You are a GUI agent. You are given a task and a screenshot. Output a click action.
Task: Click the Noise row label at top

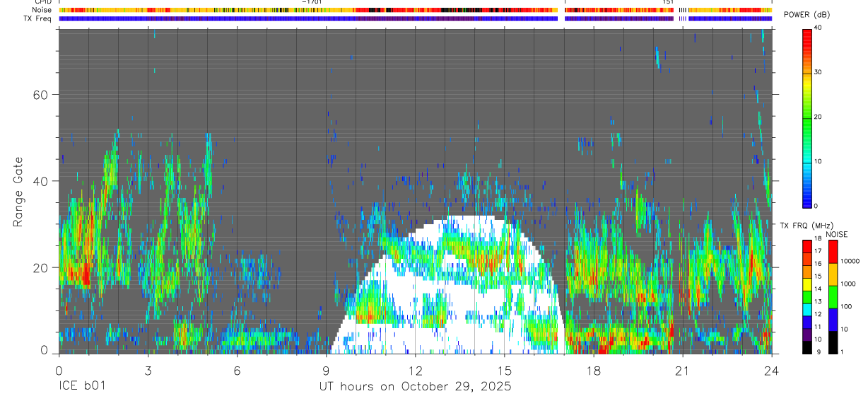tap(43, 11)
